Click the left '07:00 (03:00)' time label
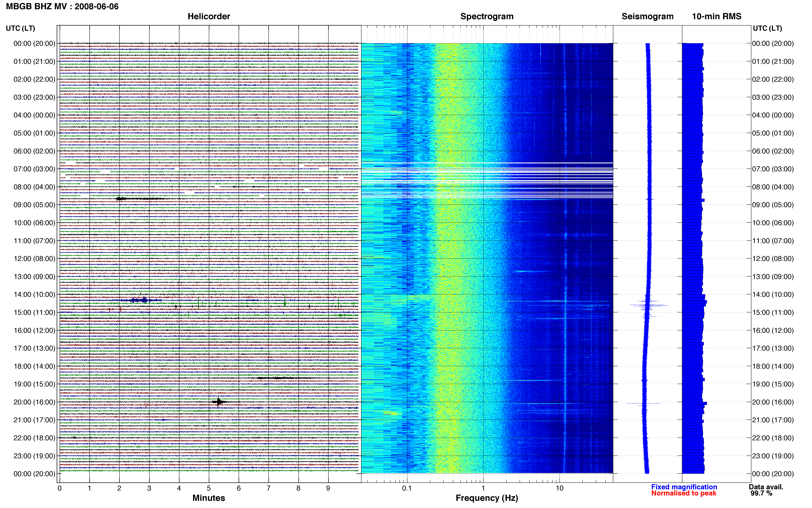812x508 pixels. [34, 169]
